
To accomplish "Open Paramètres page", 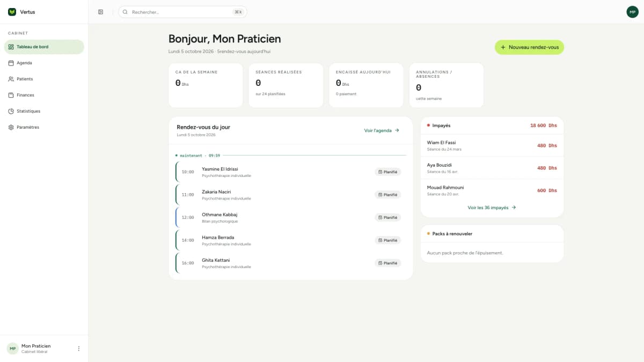I will point(44,127).
